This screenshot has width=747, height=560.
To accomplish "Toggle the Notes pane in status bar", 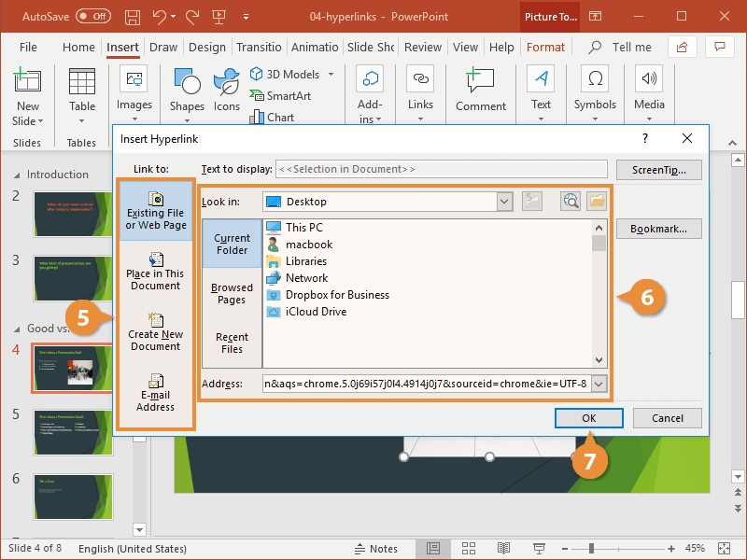I will (376, 549).
